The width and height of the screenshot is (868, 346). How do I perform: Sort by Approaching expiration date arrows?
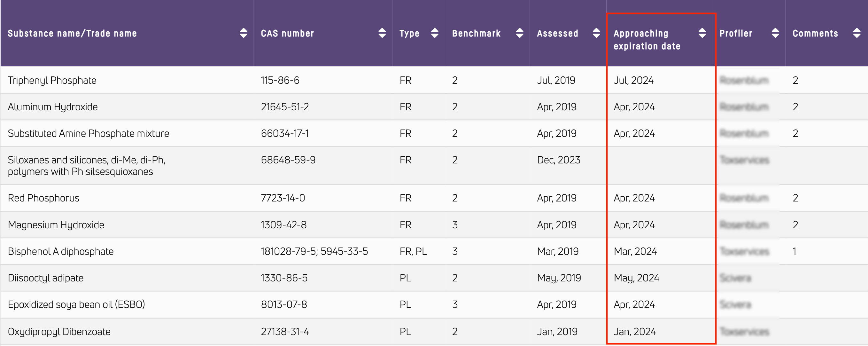tap(702, 33)
